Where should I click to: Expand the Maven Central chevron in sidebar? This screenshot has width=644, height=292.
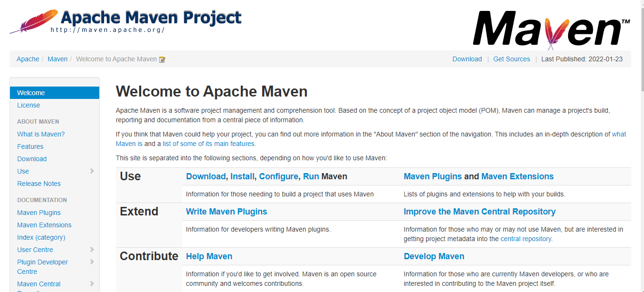click(92, 284)
